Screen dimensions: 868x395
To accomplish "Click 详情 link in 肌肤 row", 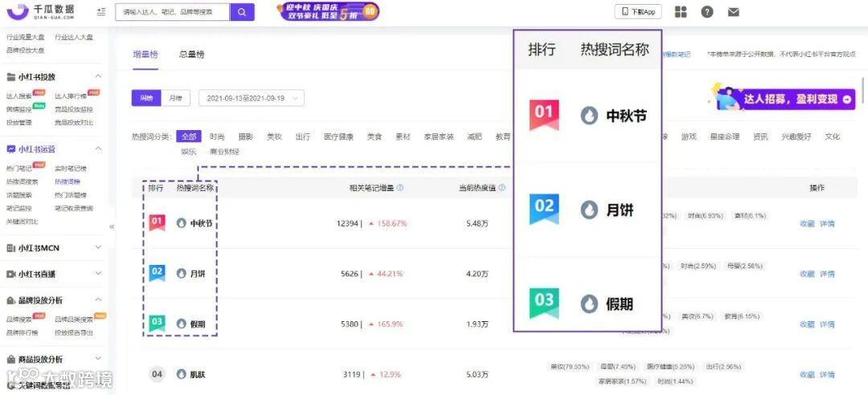I will [827, 375].
